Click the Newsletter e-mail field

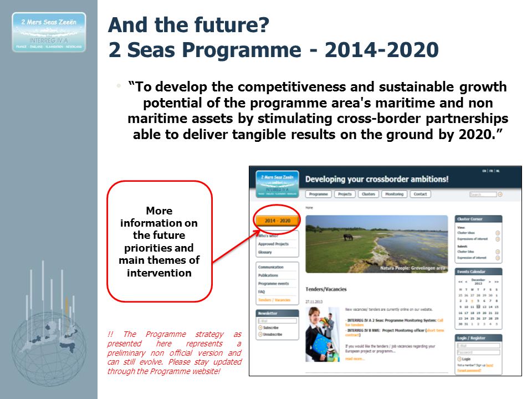(278, 321)
